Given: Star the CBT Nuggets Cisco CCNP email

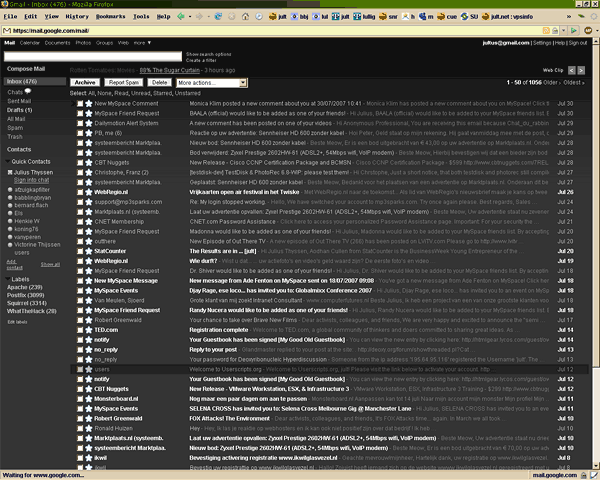Looking at the screenshot, I should pyautogui.click(x=89, y=163).
